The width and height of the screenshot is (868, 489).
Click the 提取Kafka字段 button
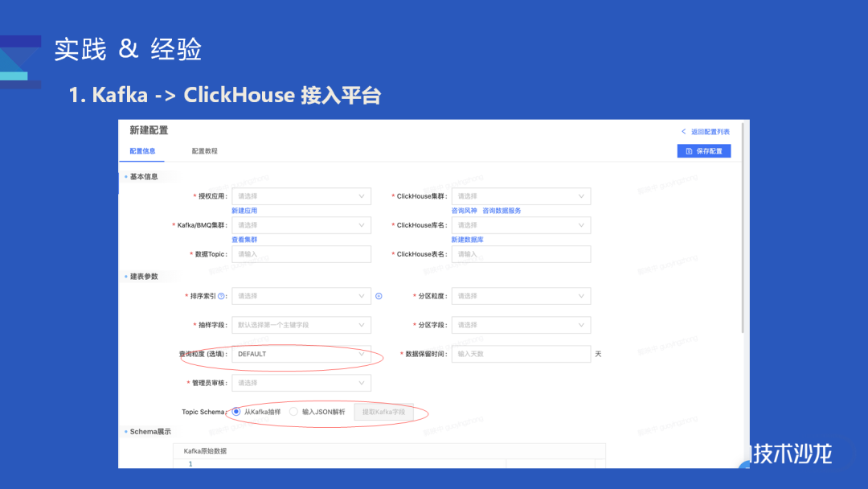[383, 412]
